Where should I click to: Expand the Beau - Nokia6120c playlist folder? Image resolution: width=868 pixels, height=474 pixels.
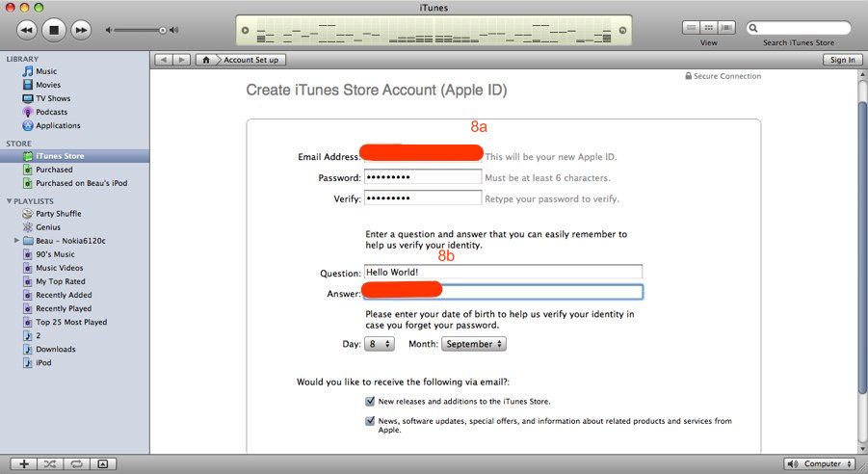[16, 241]
